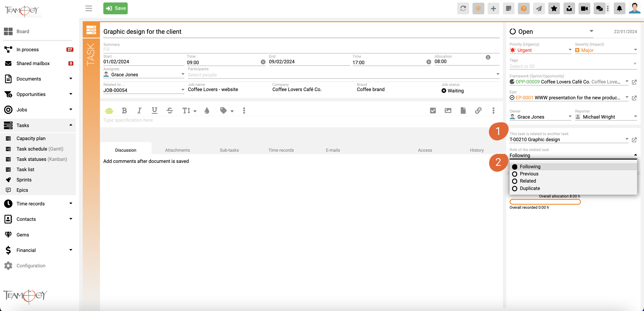644x311 pixels.
Task: Insert an image into specification
Action: coord(448,111)
